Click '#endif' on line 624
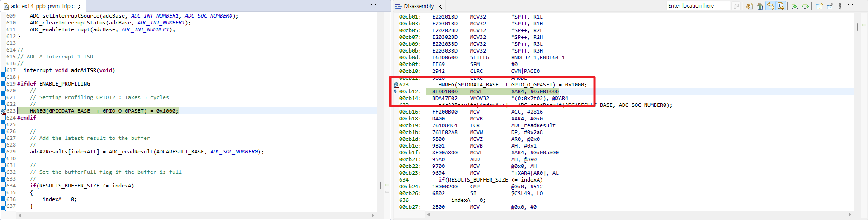 pyautogui.click(x=27, y=118)
